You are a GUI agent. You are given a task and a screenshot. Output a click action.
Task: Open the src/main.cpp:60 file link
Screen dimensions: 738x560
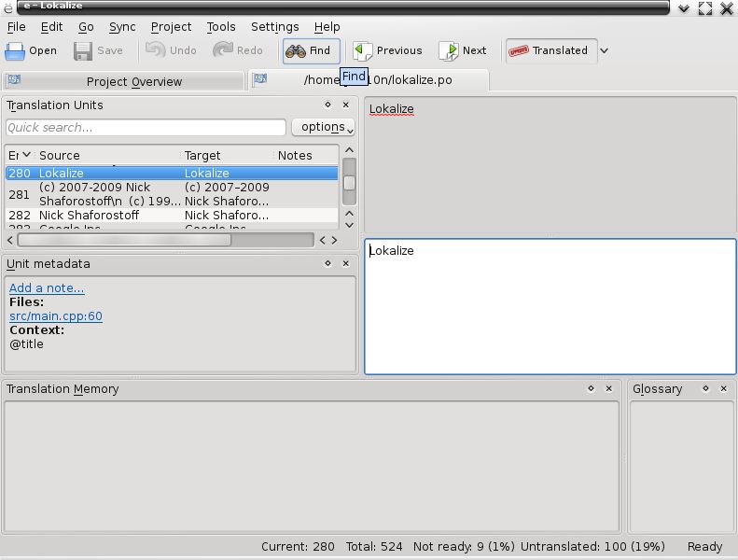pyautogui.click(x=56, y=316)
